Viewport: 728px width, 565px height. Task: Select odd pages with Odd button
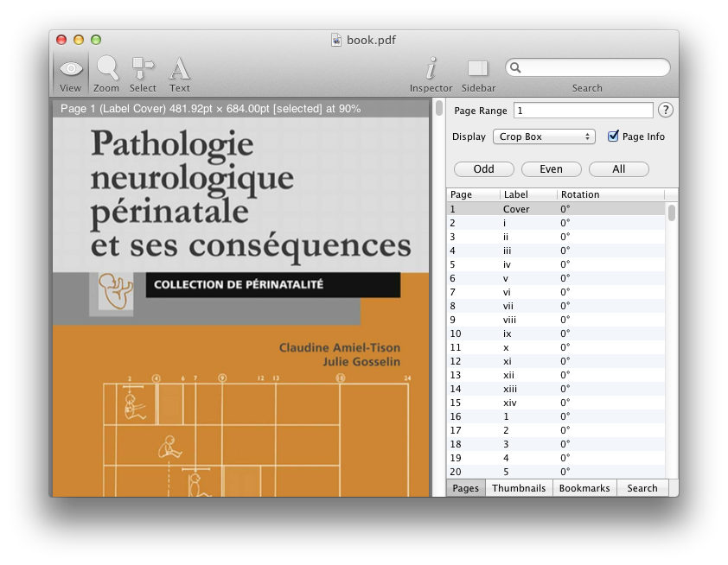tap(484, 168)
